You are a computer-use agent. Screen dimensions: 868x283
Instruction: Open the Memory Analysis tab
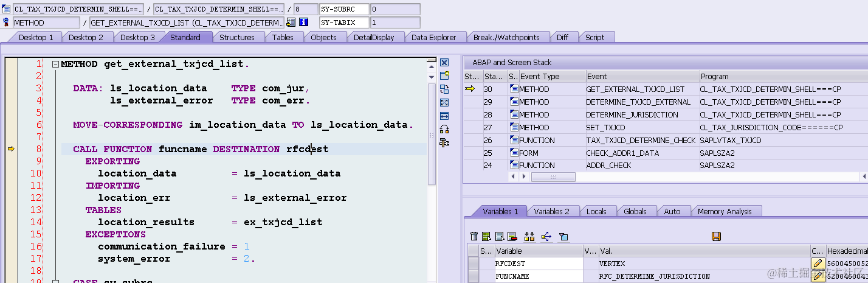(x=725, y=211)
